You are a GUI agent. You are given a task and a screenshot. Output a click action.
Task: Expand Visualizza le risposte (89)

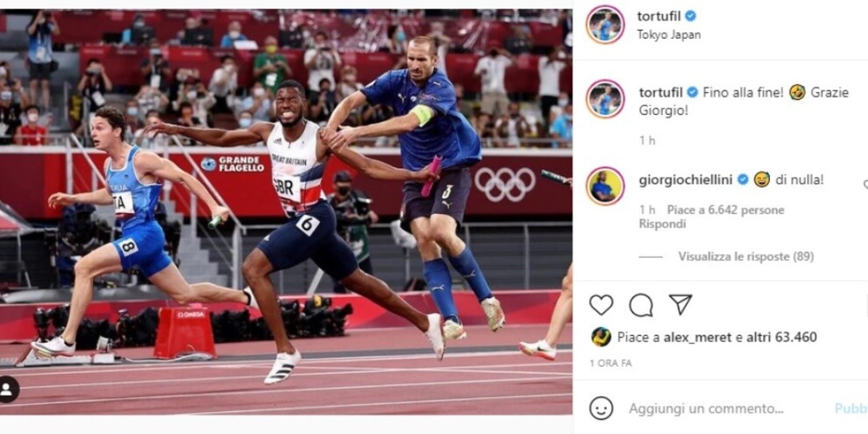[x=746, y=256]
